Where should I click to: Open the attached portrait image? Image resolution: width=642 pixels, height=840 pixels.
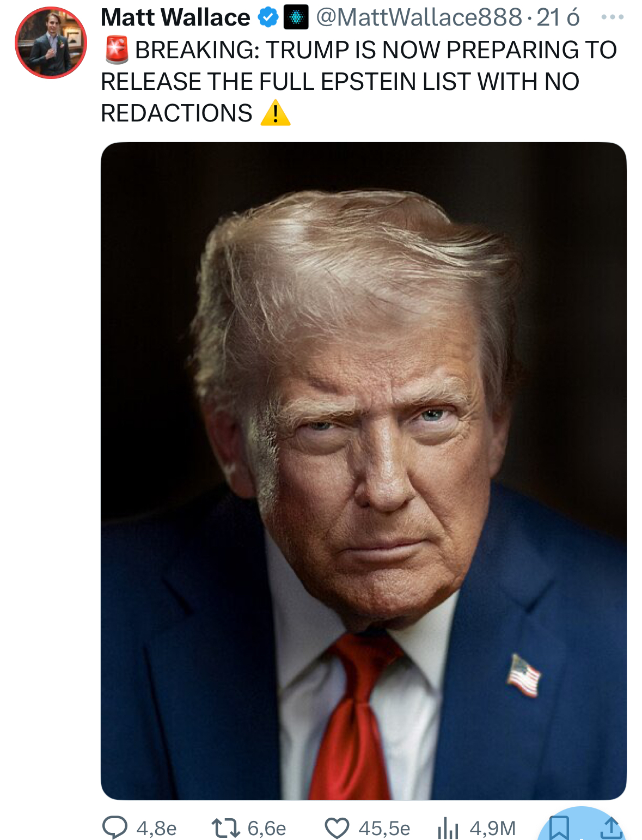[x=364, y=471]
